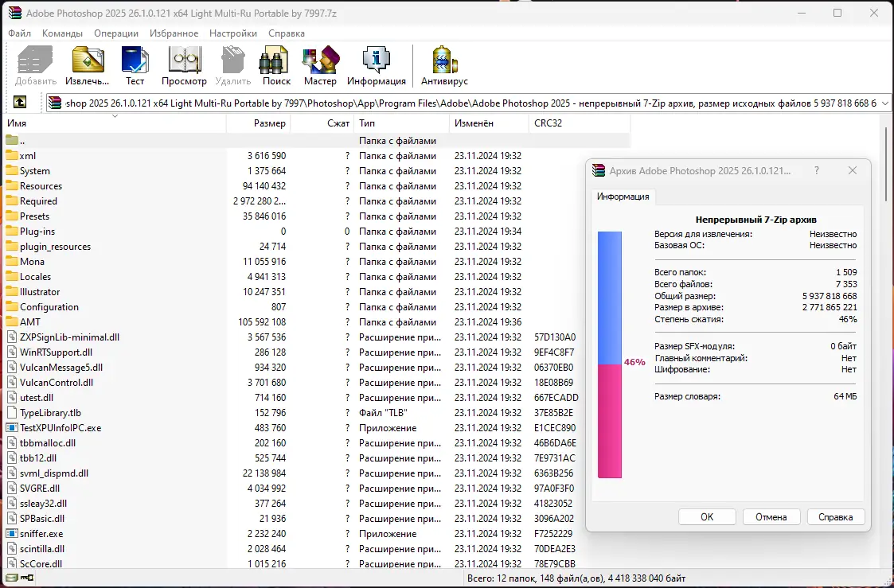This screenshot has width=894, height=588.
Task: Click the Информация toolbar icon
Action: [377, 60]
